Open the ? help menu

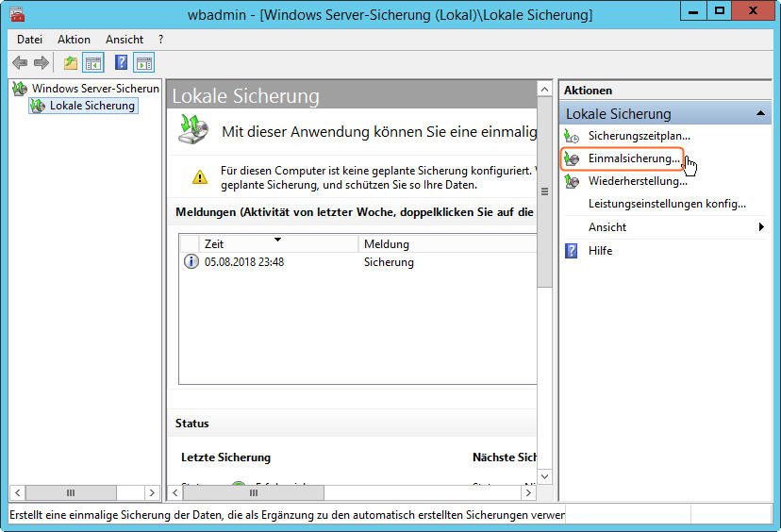[160, 40]
